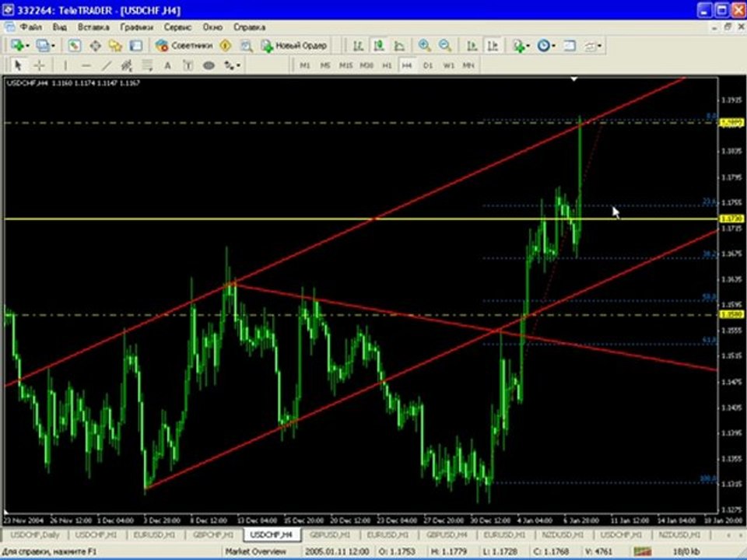Switch timeframe to M1
The width and height of the screenshot is (747, 560).
pyautogui.click(x=305, y=65)
